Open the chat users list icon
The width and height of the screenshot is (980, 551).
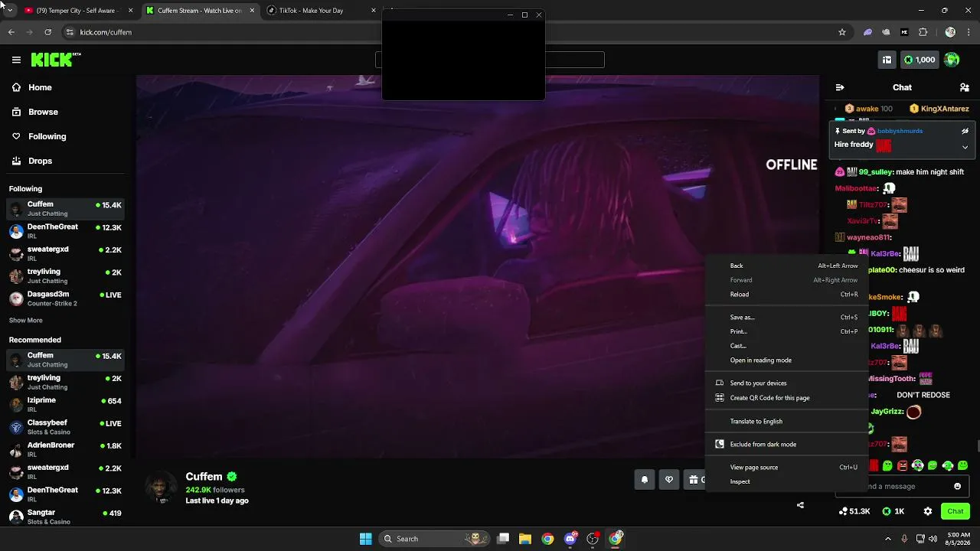coord(965,87)
